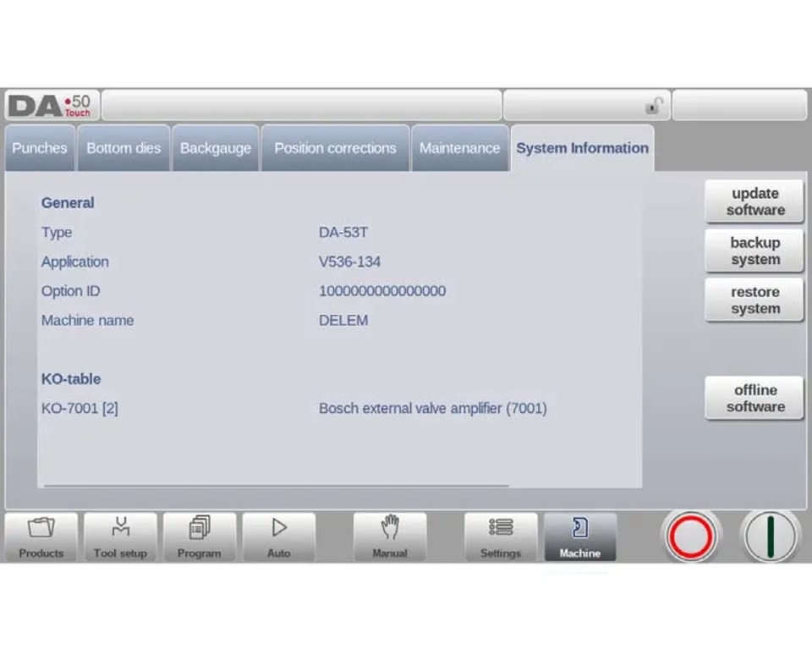Image resolution: width=812 pixels, height=650 pixels.
Task: Click the General section heading
Action: pyautogui.click(x=68, y=202)
